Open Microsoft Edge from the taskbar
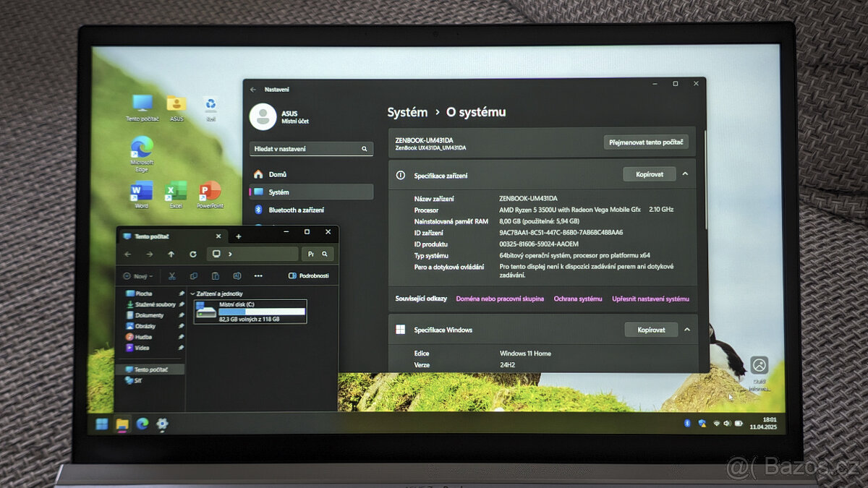Viewport: 868px width, 488px height. click(142, 424)
